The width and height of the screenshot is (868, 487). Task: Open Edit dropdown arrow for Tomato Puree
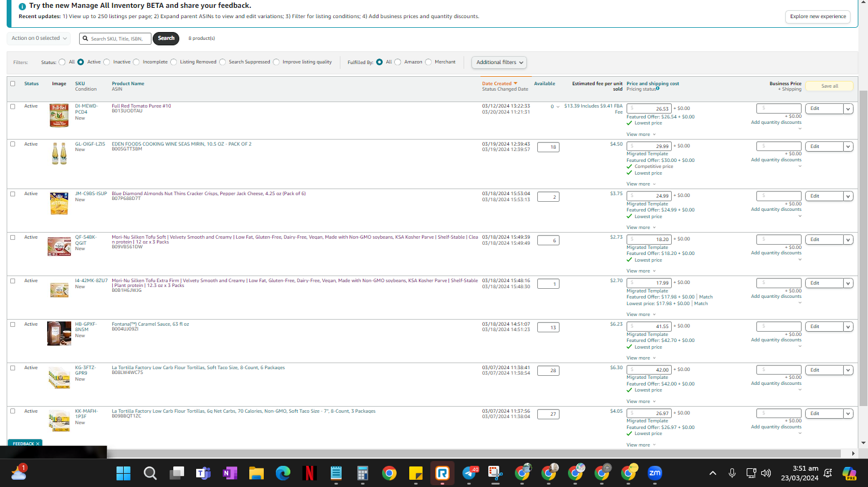848,109
